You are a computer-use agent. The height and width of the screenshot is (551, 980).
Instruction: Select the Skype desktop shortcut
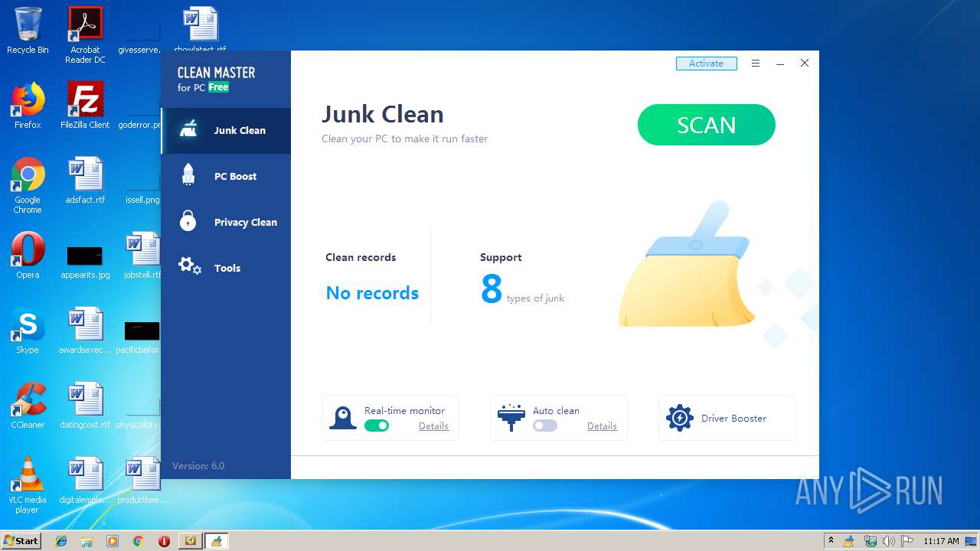[28, 331]
